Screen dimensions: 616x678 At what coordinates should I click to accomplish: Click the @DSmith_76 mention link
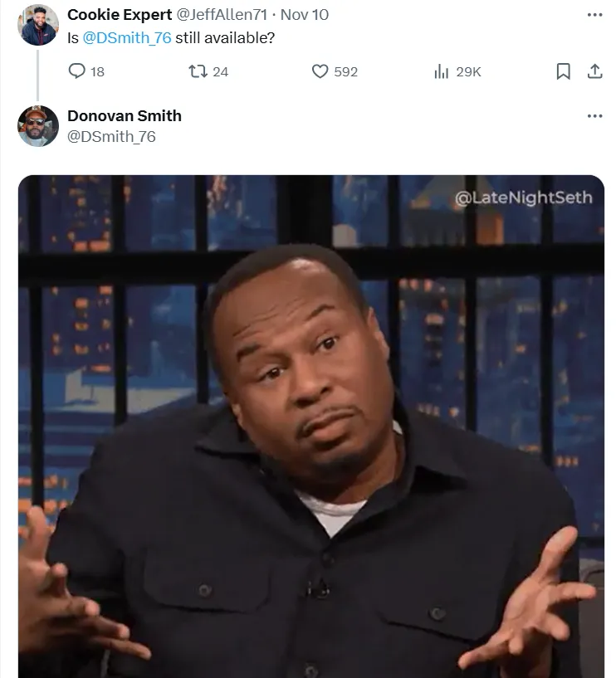[x=127, y=37]
